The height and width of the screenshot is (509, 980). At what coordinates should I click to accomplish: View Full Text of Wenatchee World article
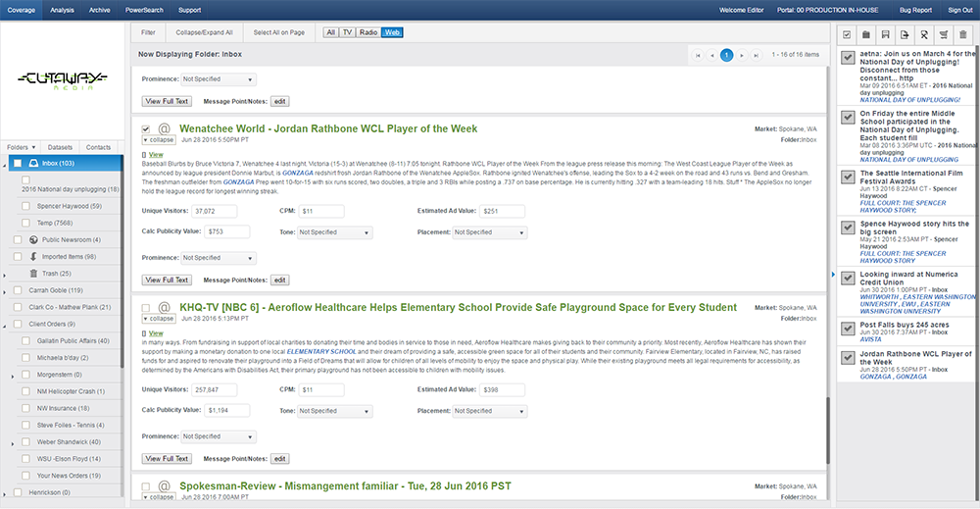pos(167,280)
